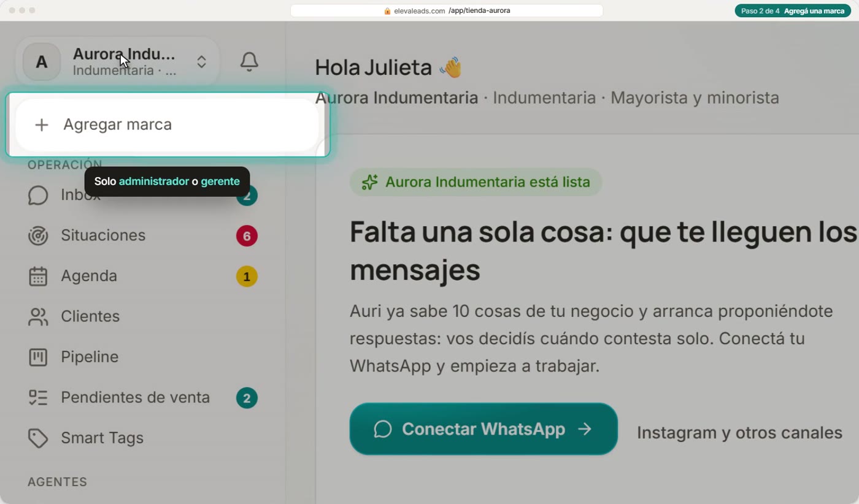The height and width of the screenshot is (504, 859).
Task: Open Smart Tags
Action: tap(142, 438)
